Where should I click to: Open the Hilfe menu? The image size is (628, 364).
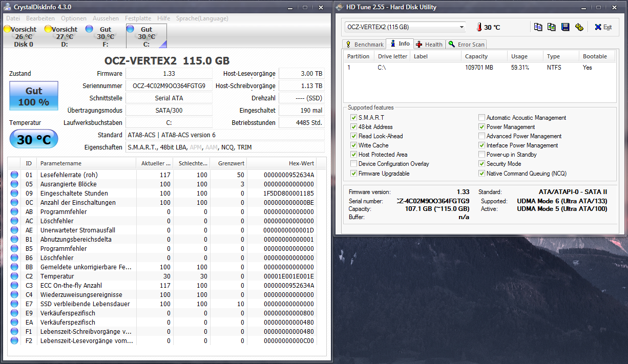click(x=164, y=18)
